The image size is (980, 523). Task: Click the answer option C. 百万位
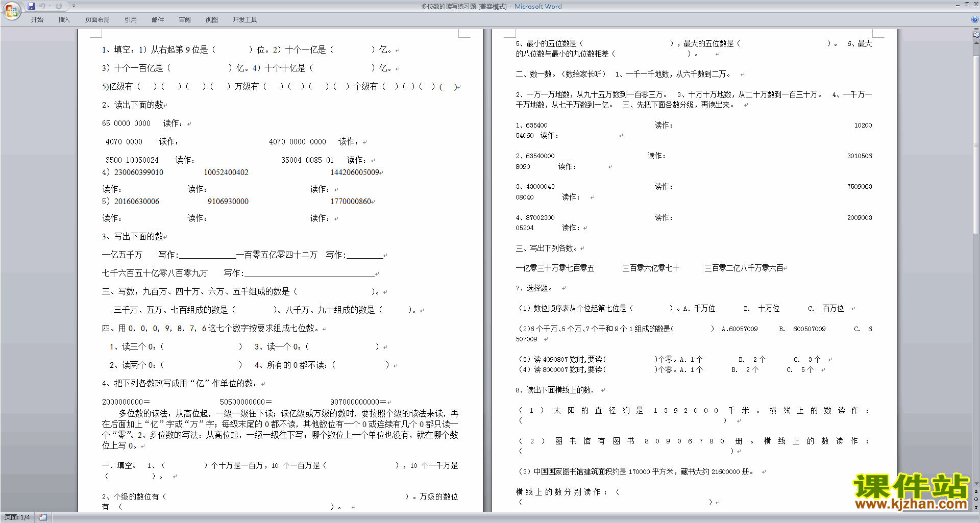pos(826,309)
